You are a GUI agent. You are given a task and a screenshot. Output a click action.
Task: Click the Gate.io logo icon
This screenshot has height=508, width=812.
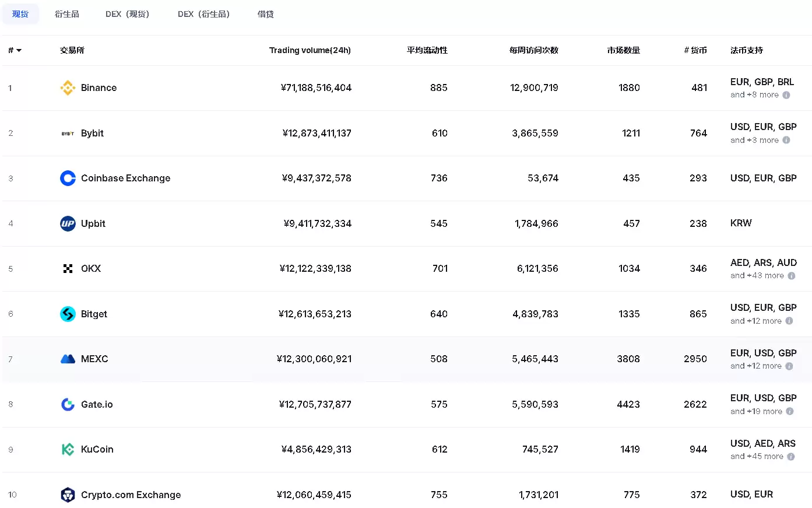click(x=68, y=404)
